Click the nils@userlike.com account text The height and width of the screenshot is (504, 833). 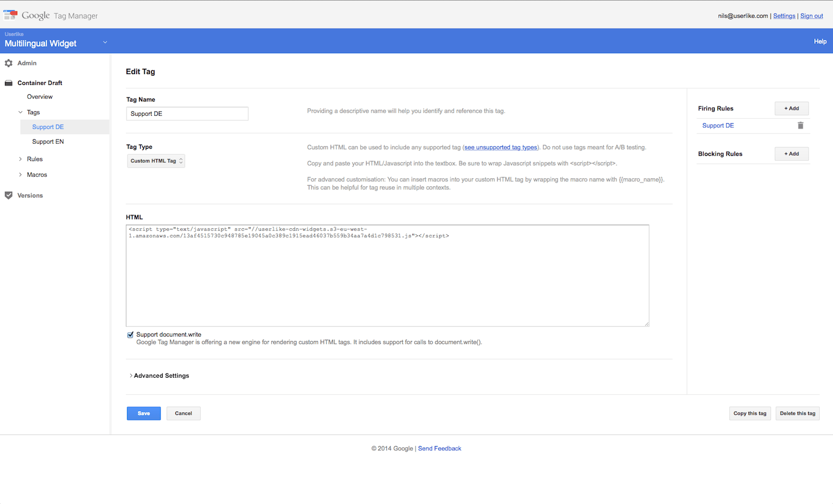pos(743,16)
